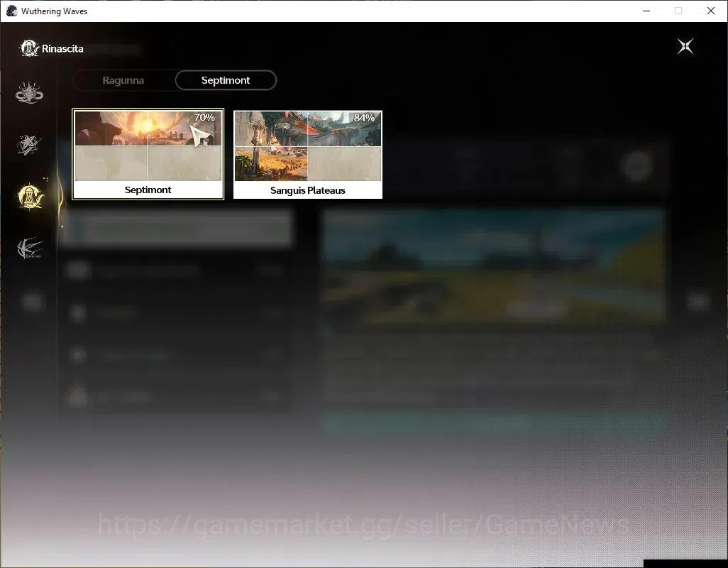Click the Rinascita title text
The width and height of the screenshot is (728, 568).
62,49
